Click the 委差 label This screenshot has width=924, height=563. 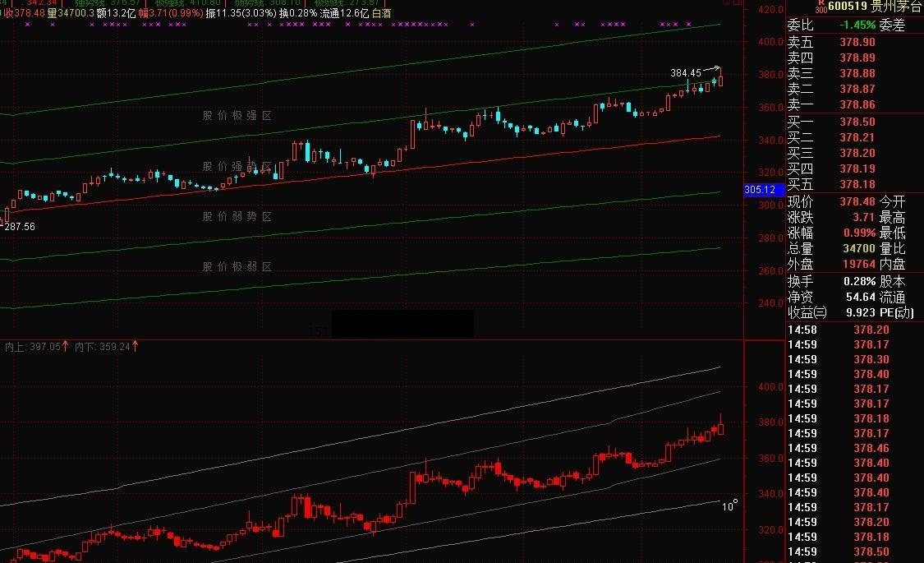pyautogui.click(x=892, y=25)
